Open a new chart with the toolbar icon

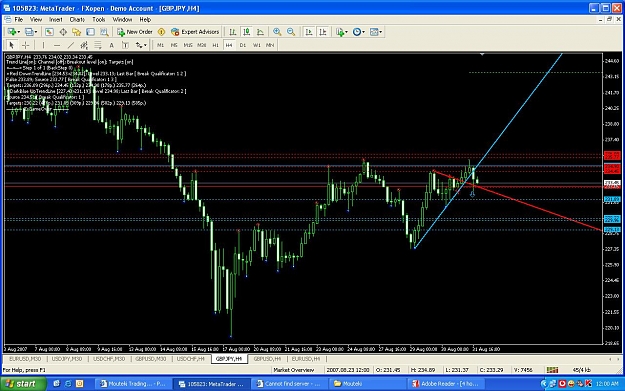pyautogui.click(x=12, y=32)
